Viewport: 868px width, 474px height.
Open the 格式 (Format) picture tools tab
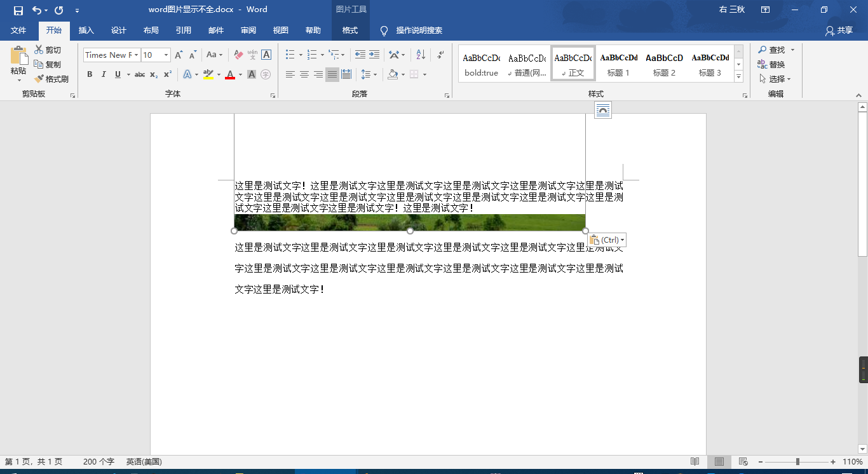point(350,30)
